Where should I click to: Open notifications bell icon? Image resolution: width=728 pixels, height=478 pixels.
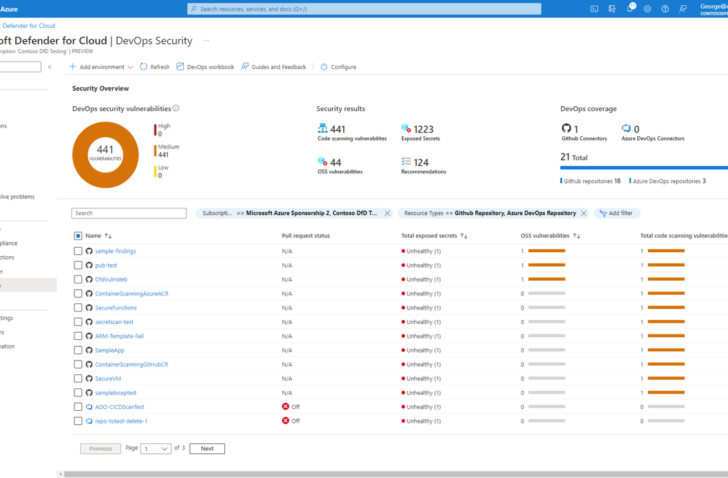[x=630, y=8]
